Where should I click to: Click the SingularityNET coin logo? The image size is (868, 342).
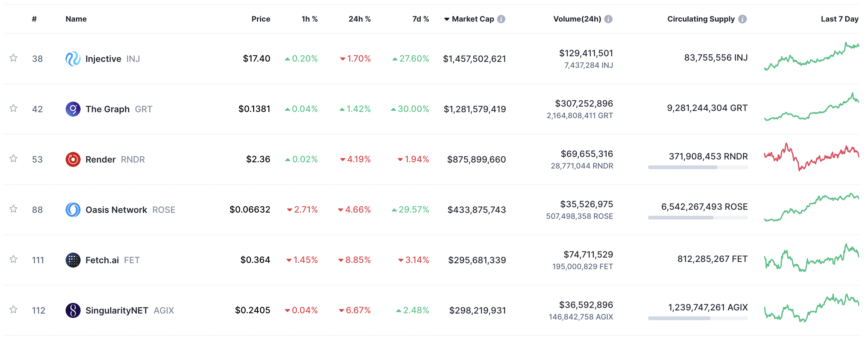coord(73,310)
